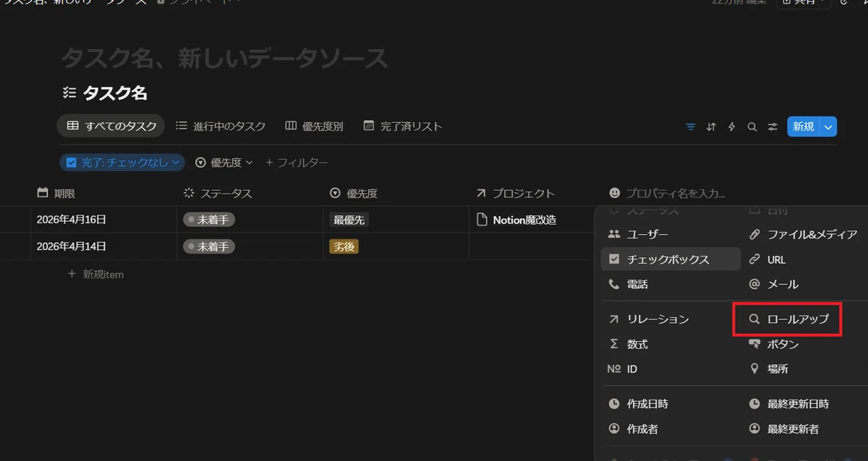Click the blue 新規 button
The image size is (868, 461).
(803, 126)
